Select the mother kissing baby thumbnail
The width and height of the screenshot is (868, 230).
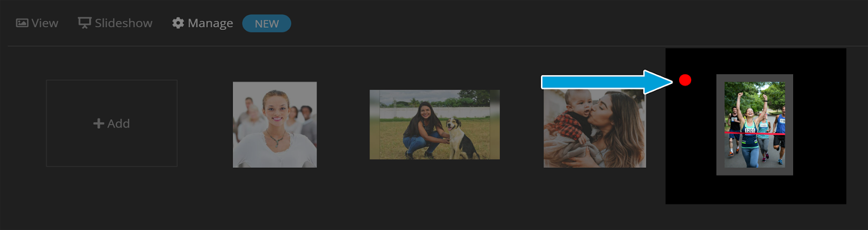pos(595,128)
